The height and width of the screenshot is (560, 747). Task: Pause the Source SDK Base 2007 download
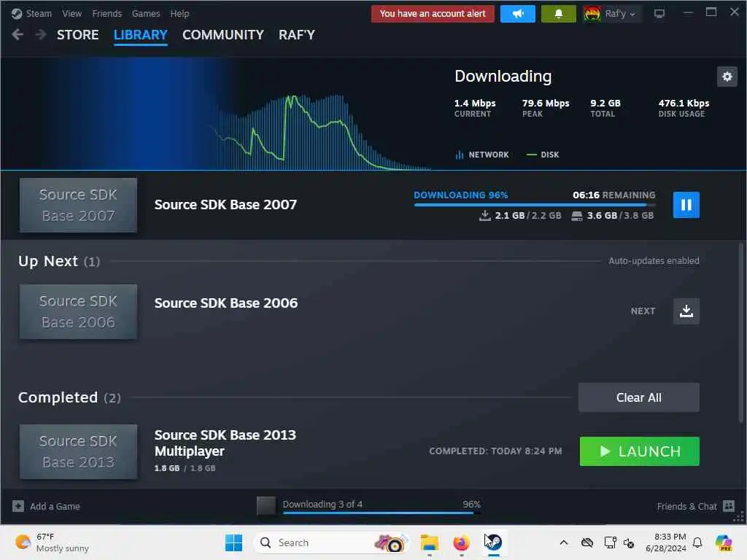coord(686,205)
